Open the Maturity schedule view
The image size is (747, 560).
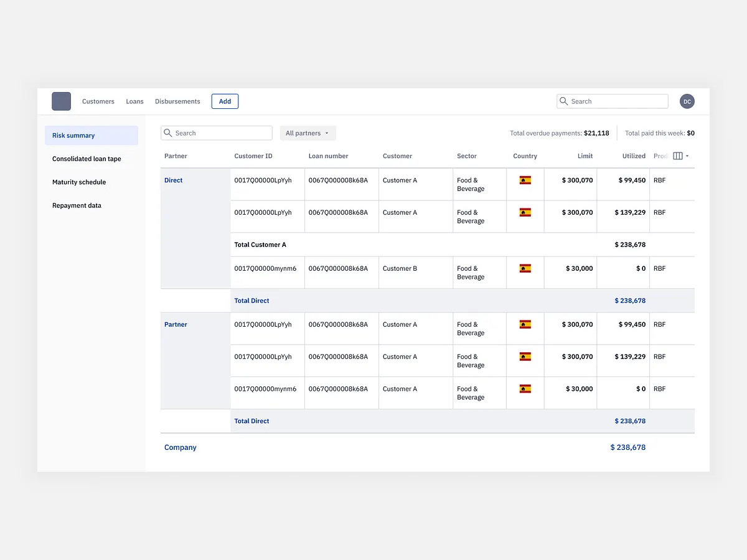pyautogui.click(x=79, y=182)
